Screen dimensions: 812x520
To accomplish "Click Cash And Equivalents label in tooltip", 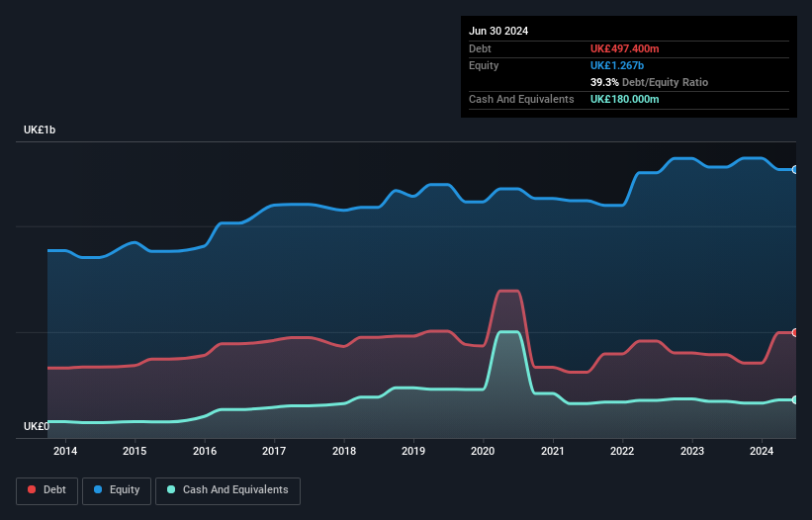I will (521, 99).
